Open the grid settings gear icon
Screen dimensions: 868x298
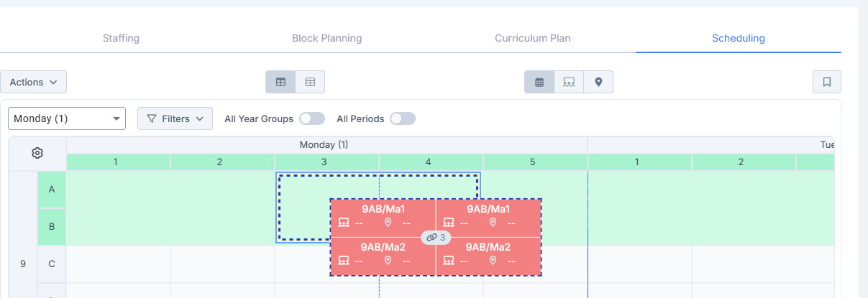click(37, 153)
